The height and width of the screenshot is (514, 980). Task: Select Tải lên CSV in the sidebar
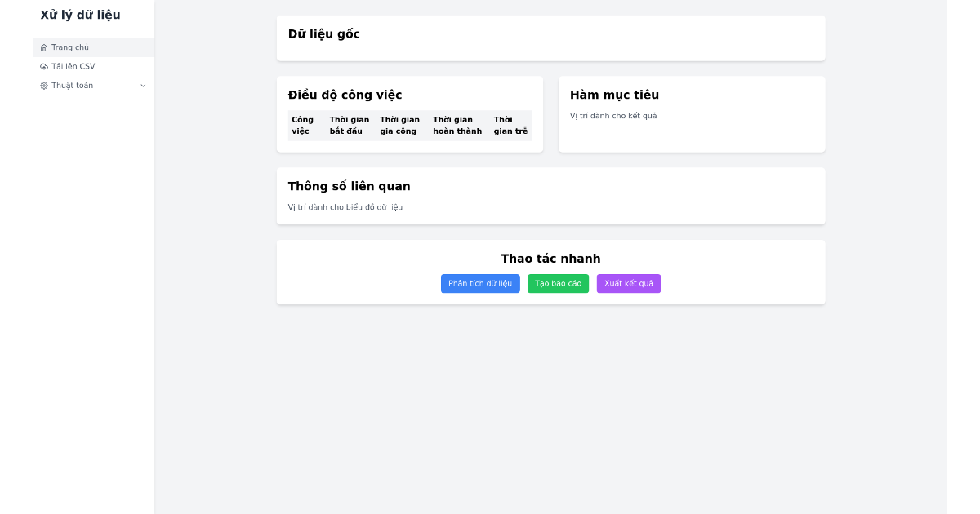click(73, 66)
